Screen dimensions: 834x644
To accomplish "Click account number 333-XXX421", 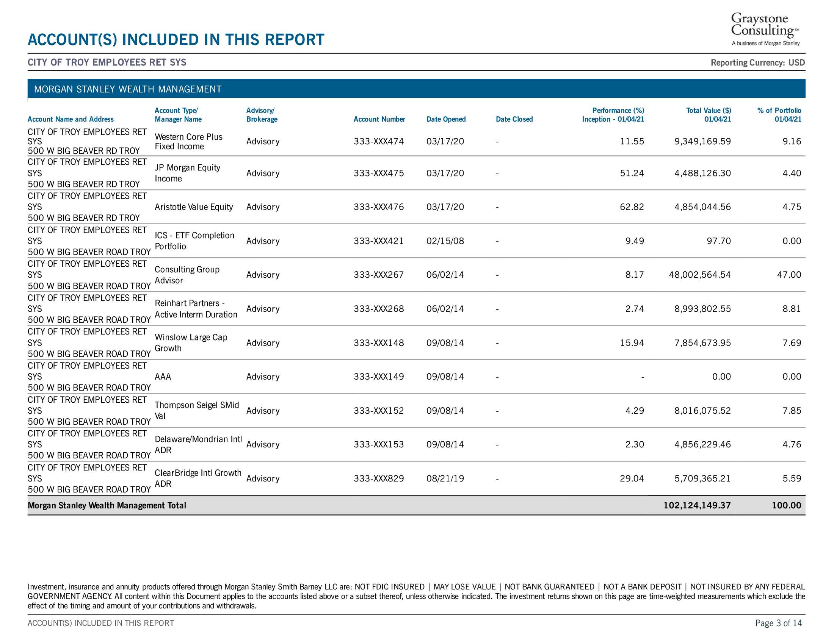I will [x=378, y=241].
